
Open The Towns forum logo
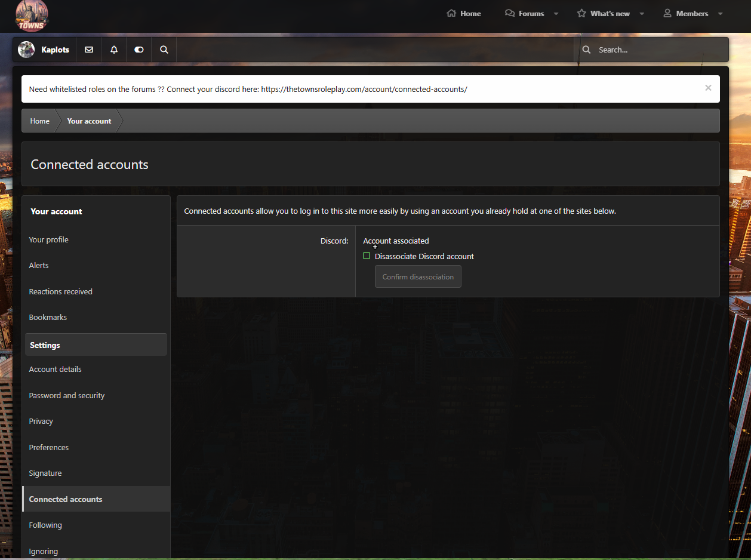pos(31,16)
